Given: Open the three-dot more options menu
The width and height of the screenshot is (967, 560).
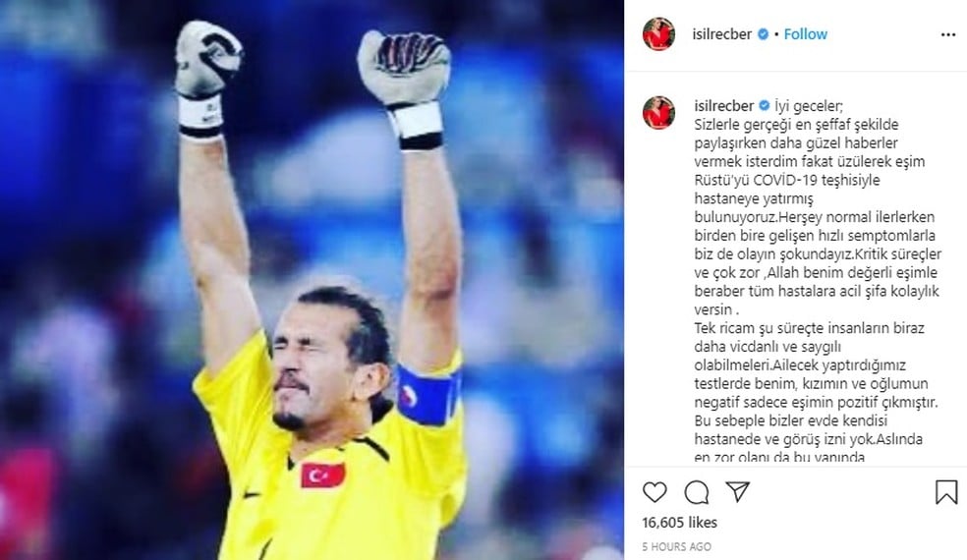Looking at the screenshot, I should click(x=948, y=34).
